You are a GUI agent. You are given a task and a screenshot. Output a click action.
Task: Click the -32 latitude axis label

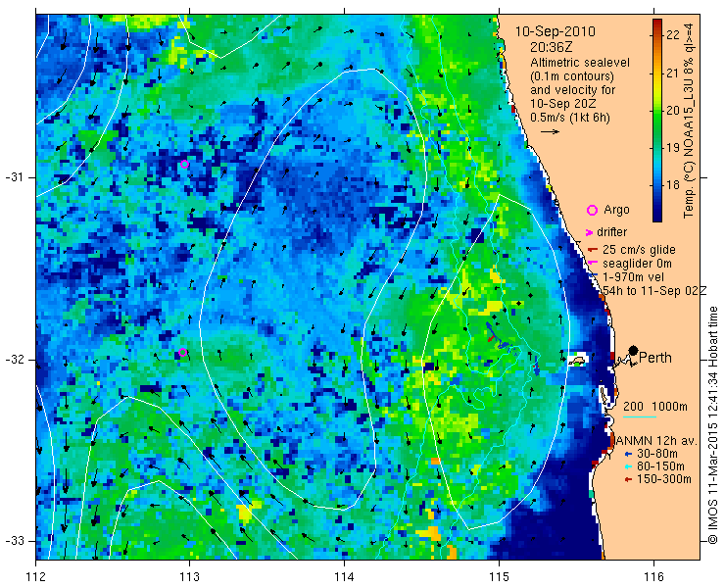15,360
